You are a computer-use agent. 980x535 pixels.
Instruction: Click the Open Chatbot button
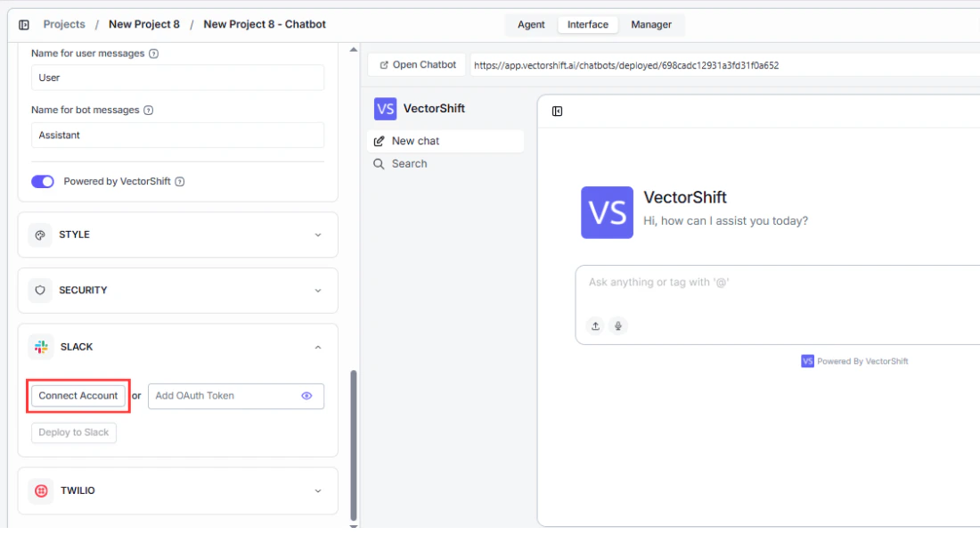tap(418, 65)
